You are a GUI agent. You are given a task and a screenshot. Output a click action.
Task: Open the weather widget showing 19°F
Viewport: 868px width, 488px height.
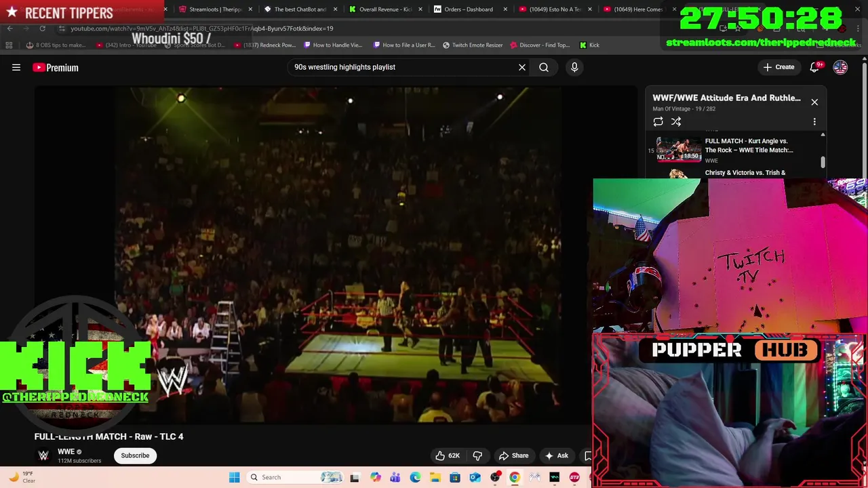point(22,477)
